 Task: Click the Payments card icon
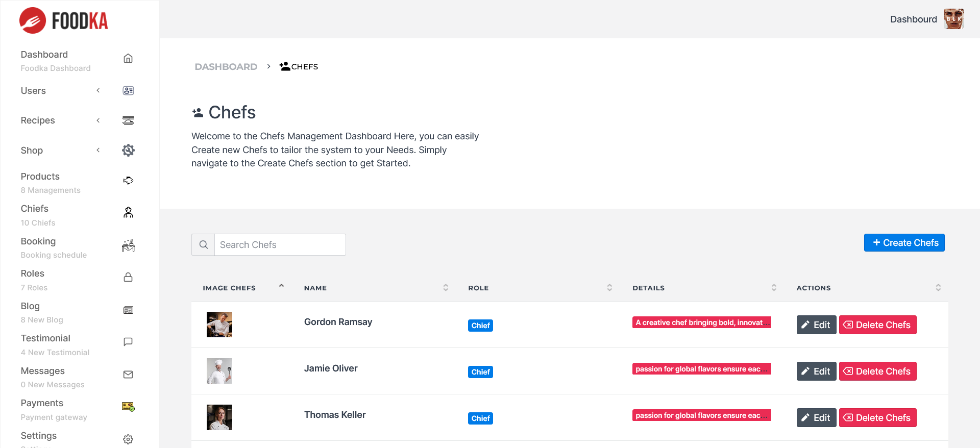(128, 407)
